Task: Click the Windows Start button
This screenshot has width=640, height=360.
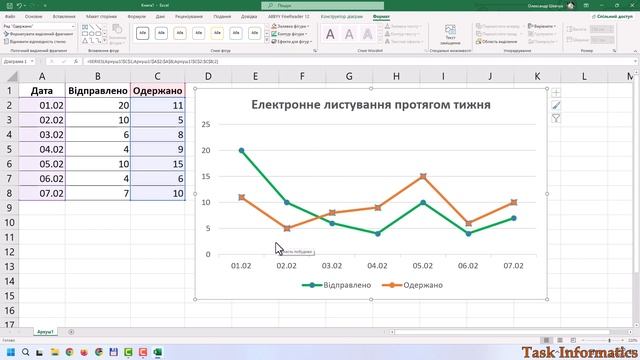Action: (x=11, y=352)
